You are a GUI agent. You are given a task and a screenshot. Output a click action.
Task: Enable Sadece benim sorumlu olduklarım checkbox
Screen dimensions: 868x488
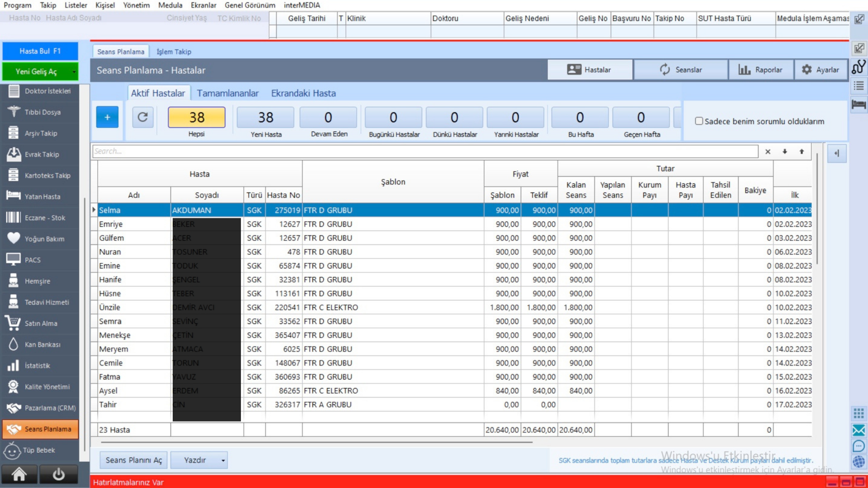coord(699,121)
